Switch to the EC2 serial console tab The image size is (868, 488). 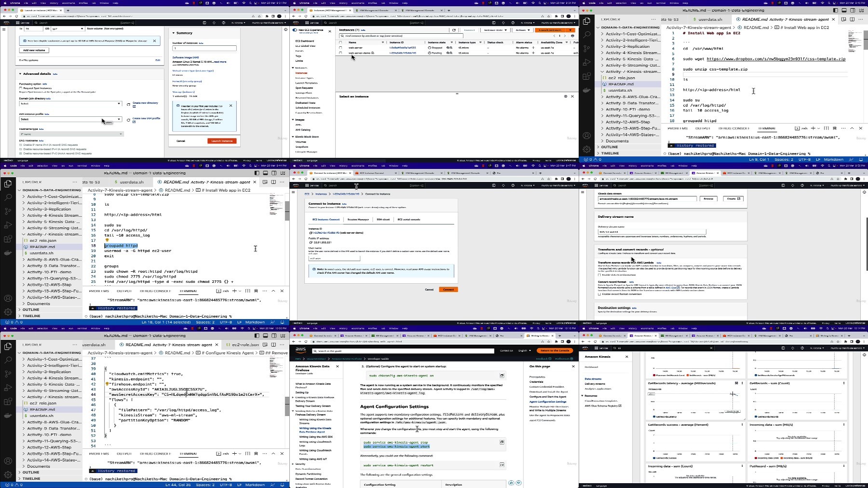coord(408,220)
